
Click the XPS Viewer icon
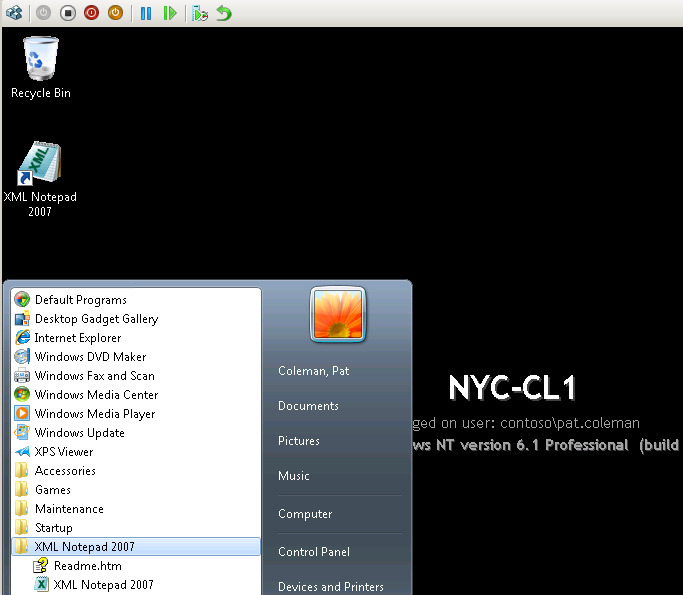tap(22, 452)
